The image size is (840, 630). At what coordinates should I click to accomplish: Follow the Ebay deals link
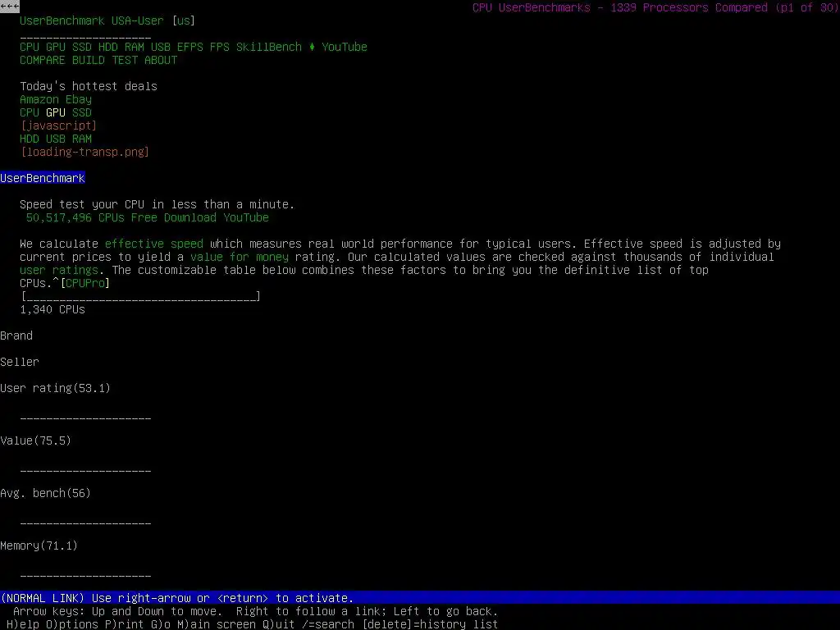79,99
